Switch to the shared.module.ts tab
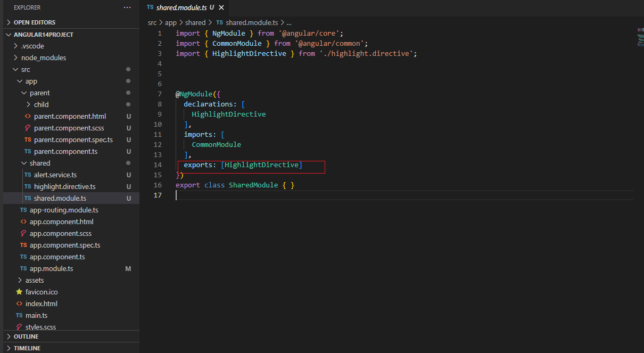The height and width of the screenshot is (353, 644). coord(181,7)
